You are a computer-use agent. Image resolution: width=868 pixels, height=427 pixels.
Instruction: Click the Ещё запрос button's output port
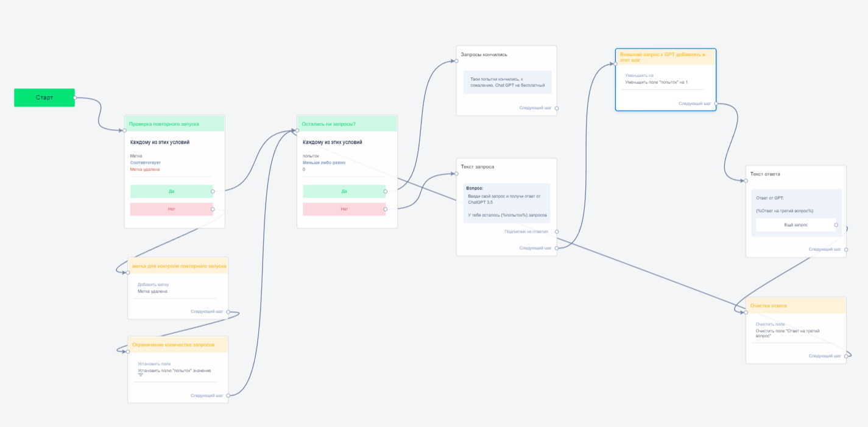[x=836, y=225]
